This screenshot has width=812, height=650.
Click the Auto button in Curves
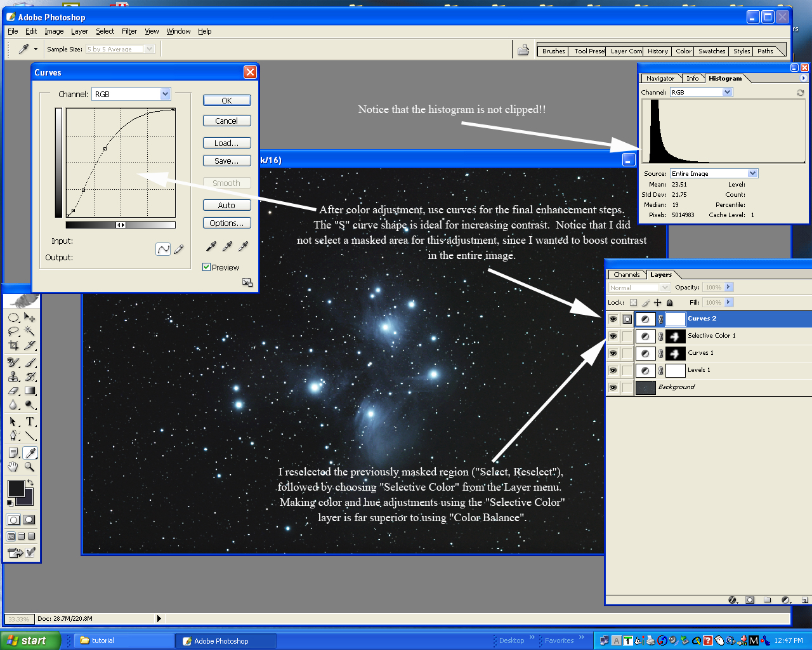226,206
